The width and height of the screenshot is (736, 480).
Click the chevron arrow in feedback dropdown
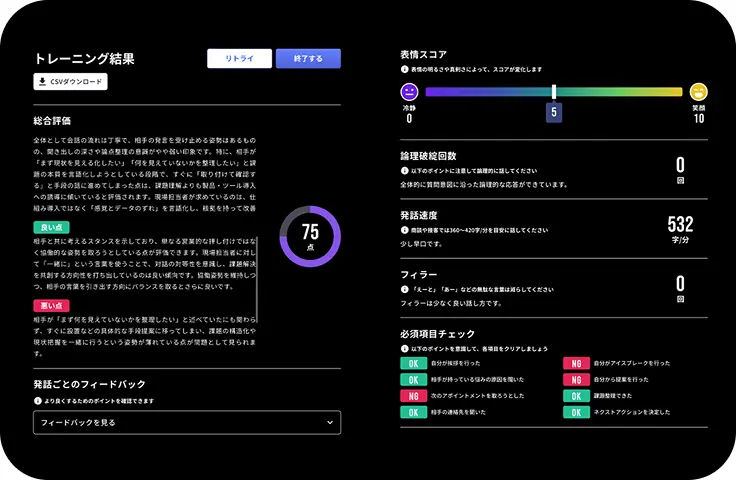(x=330, y=422)
